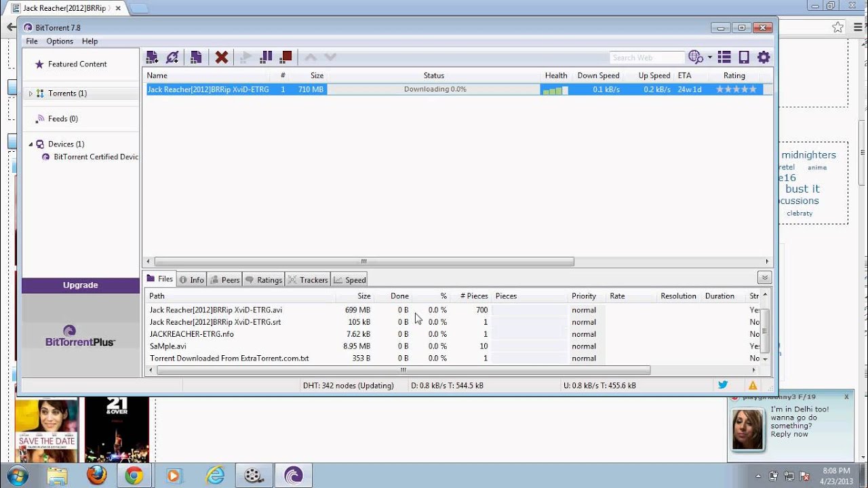The width and height of the screenshot is (868, 488).
Task: Open Feeds (0) in the sidebar
Action: click(62, 119)
